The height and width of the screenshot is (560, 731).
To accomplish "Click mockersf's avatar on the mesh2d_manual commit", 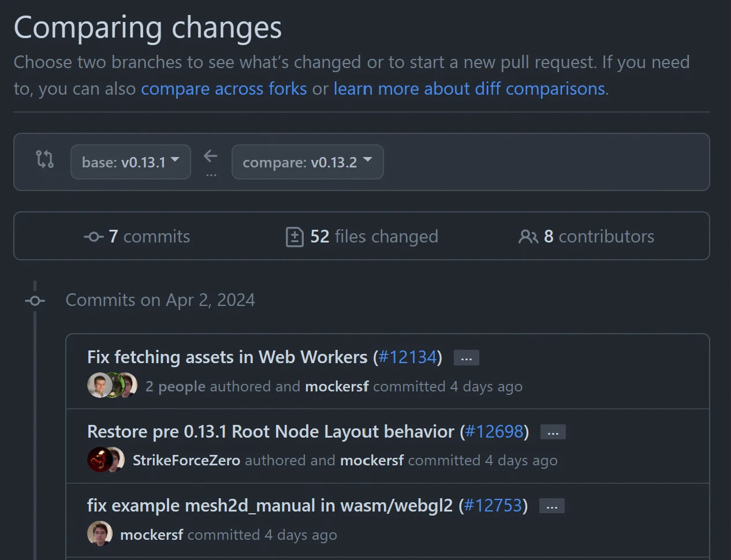I will (x=99, y=533).
